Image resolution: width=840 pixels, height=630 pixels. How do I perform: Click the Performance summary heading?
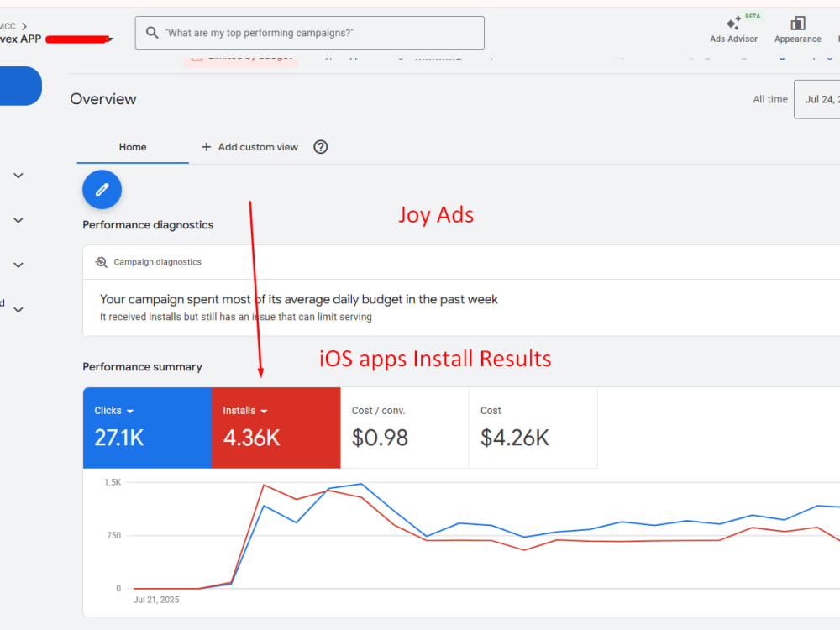[x=143, y=367]
